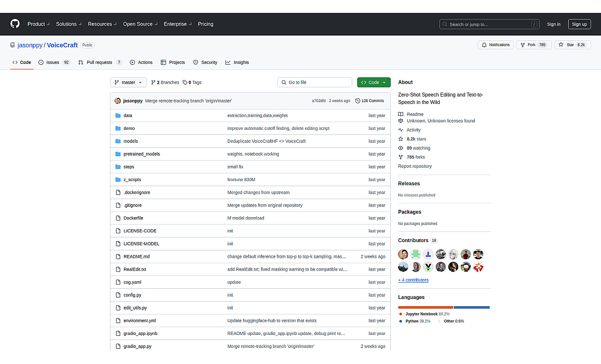Screen dimensions: 601x364
Task: Open the Readme link in About
Action: pyautogui.click(x=411, y=114)
